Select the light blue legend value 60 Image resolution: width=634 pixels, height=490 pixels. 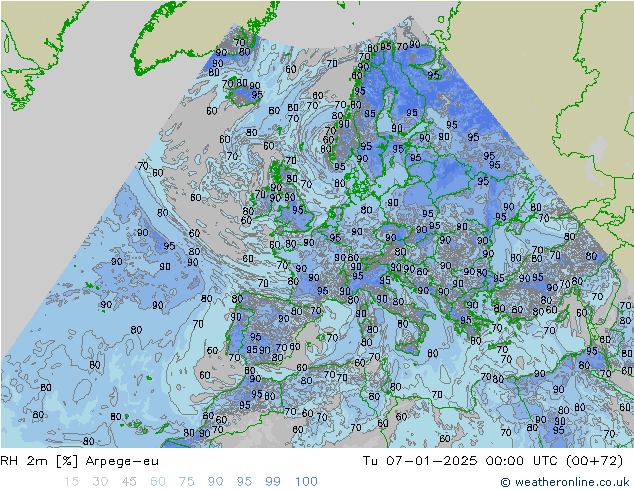[x=158, y=482]
